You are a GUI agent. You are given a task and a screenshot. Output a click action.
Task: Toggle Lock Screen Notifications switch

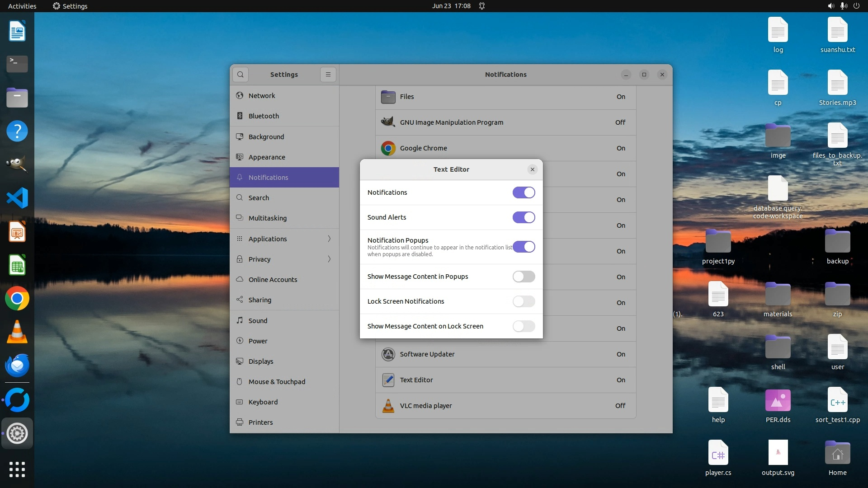[x=524, y=301]
